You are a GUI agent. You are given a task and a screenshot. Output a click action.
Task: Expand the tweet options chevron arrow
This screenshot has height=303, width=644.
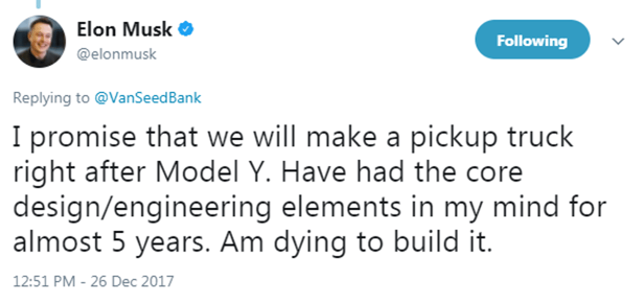coord(618,42)
